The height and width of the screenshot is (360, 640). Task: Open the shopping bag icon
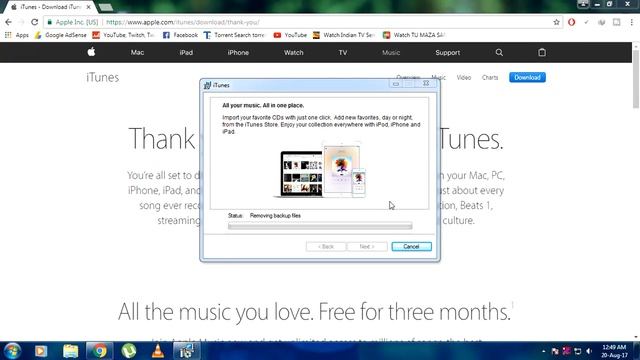[542, 52]
